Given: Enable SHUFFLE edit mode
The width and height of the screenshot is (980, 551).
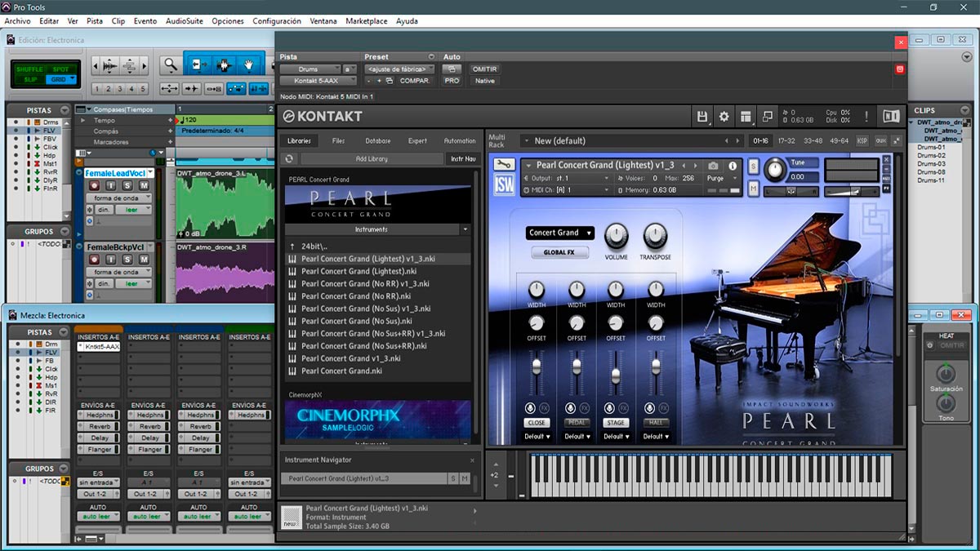Looking at the screenshot, I should click(31, 69).
